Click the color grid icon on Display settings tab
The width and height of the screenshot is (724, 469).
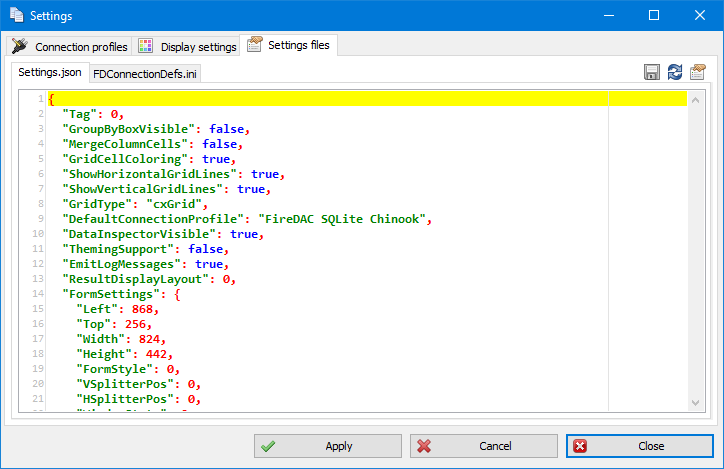[x=146, y=46]
